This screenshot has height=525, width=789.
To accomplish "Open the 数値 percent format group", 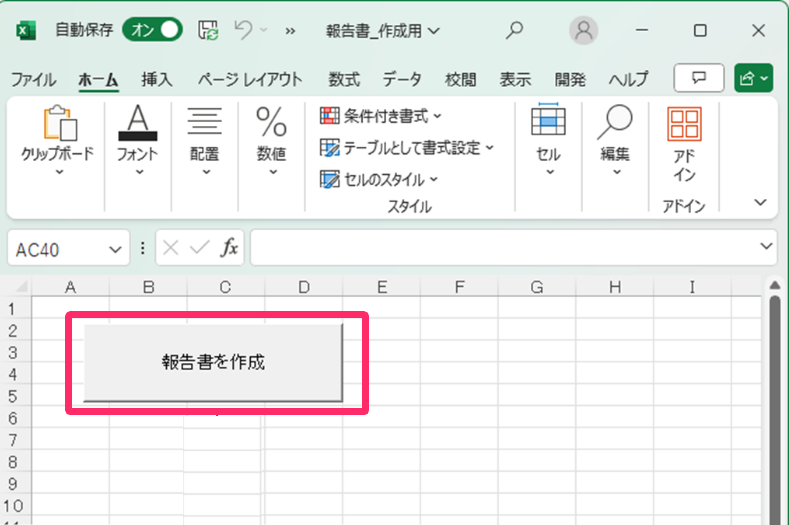I will (271, 142).
